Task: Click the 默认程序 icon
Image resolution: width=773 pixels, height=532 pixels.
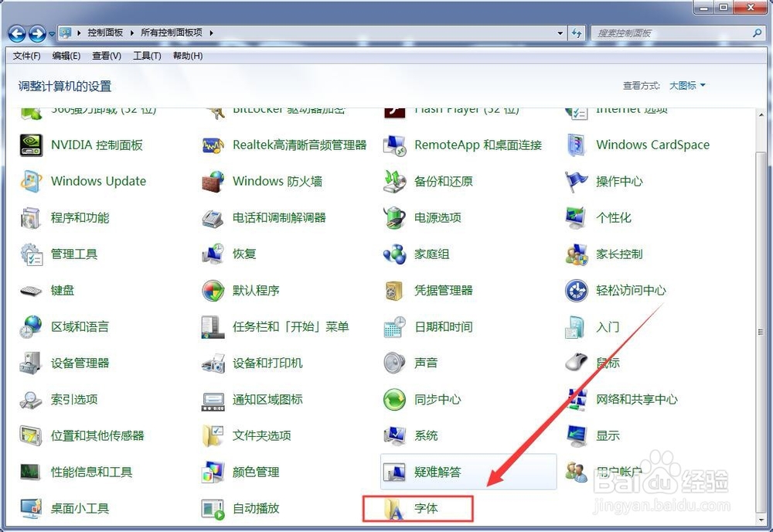Action: click(x=213, y=291)
